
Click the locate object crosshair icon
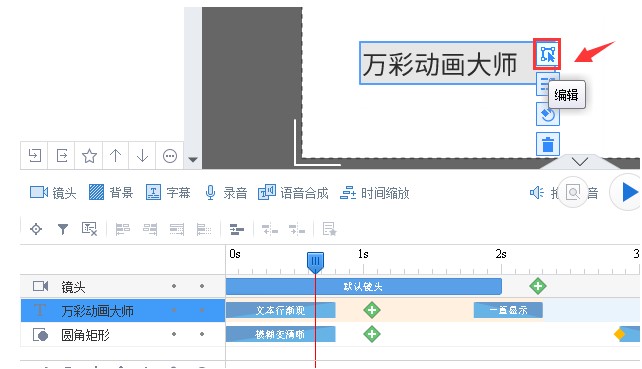[x=36, y=229]
